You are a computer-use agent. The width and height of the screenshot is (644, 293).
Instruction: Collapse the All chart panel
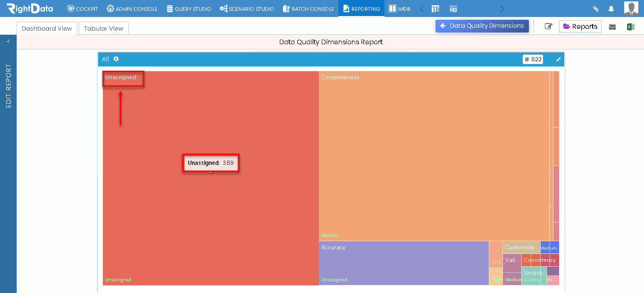tap(558, 59)
